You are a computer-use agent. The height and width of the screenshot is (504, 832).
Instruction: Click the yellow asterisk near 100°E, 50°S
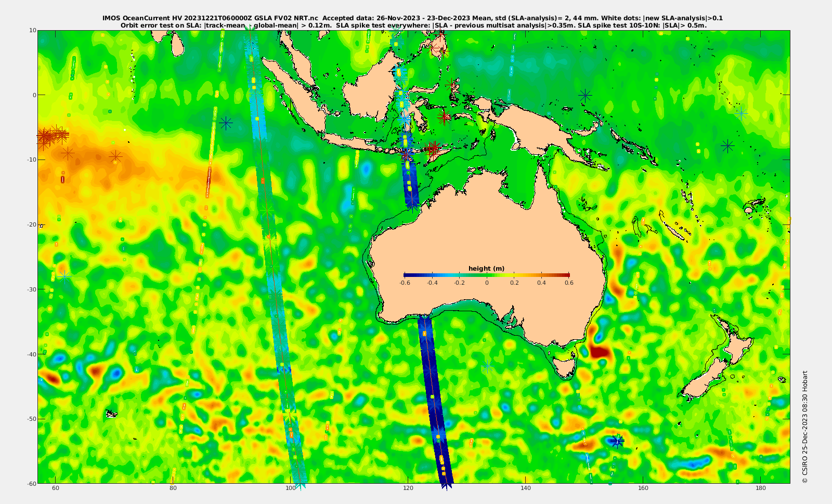pos(290,416)
